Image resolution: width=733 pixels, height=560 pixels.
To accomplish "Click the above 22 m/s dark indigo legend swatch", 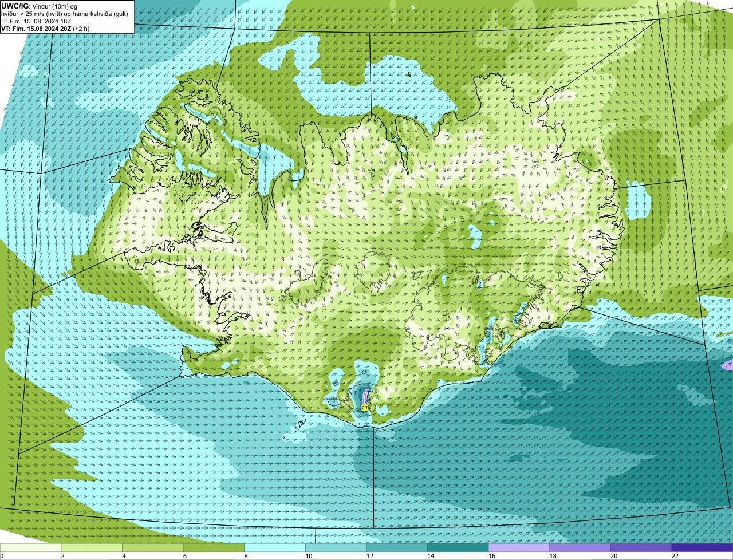I will point(703,548).
